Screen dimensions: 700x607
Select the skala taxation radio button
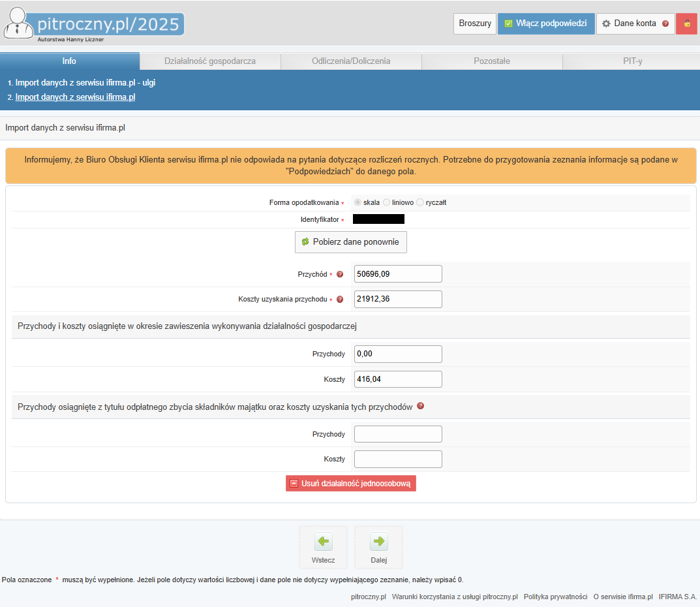(x=357, y=202)
